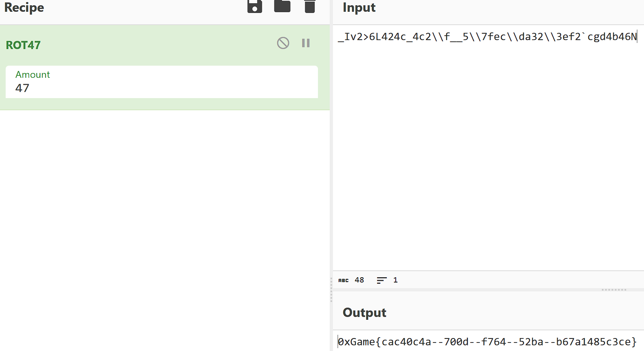Click the Amount label in ROT47

tap(32, 75)
